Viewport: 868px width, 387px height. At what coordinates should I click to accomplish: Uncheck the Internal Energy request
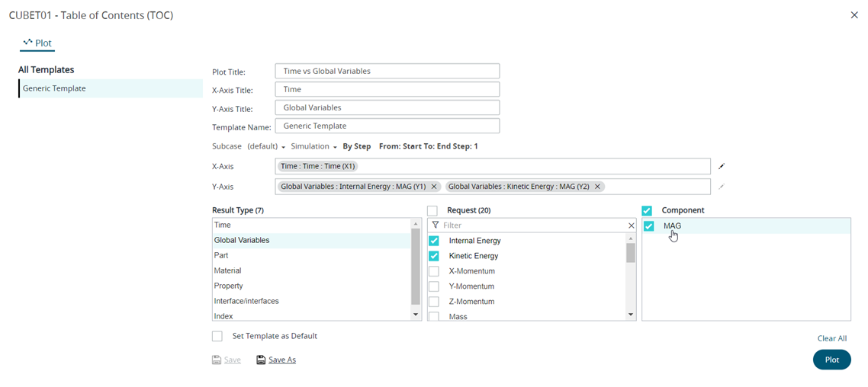tap(434, 241)
